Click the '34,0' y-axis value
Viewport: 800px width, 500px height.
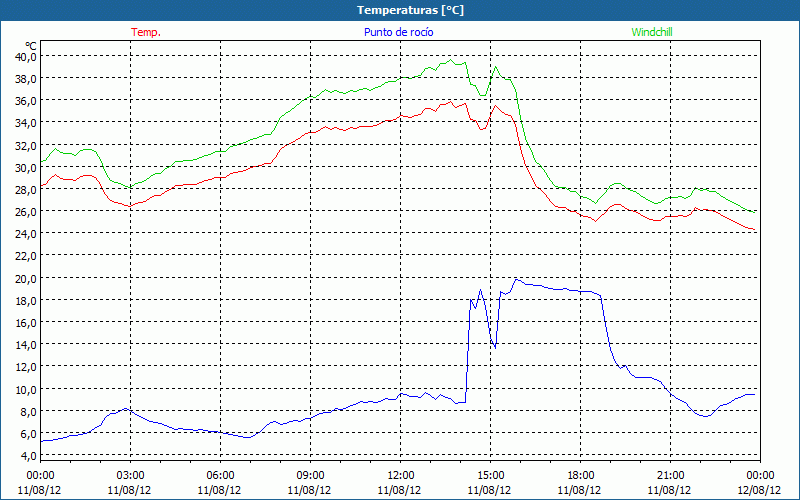pyautogui.click(x=26, y=123)
